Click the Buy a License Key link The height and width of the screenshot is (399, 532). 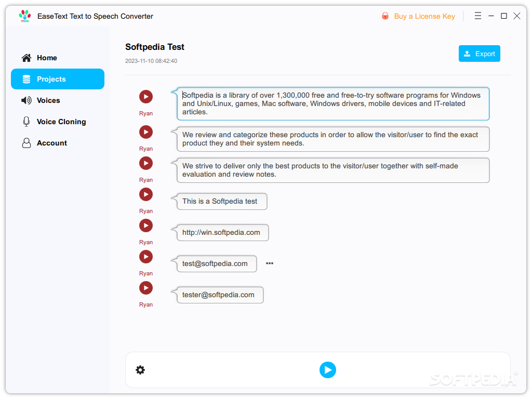[x=424, y=16]
